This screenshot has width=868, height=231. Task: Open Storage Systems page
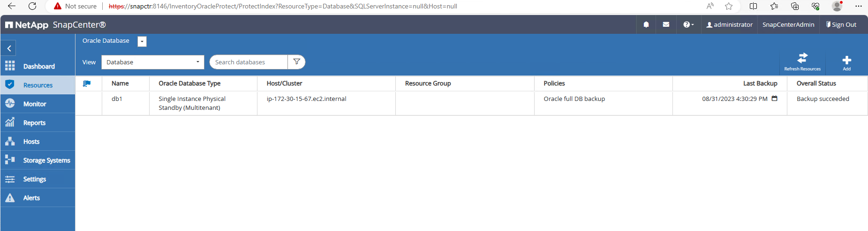38,160
